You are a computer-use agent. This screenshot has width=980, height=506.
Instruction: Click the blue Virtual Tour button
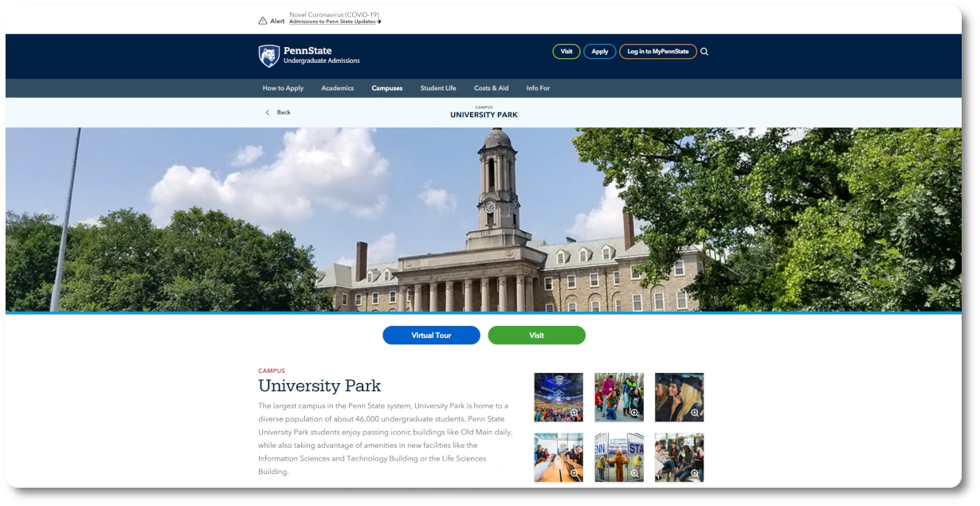(x=431, y=335)
